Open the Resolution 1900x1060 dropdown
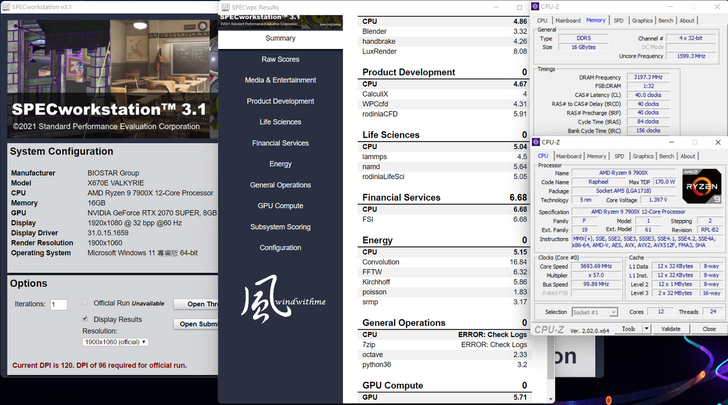 (x=115, y=342)
